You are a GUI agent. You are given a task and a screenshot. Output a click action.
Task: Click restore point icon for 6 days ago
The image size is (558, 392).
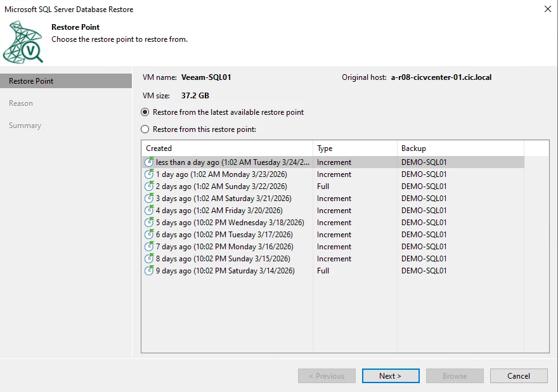[x=149, y=235]
